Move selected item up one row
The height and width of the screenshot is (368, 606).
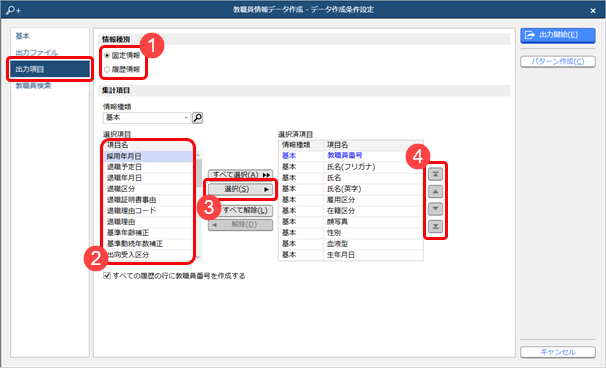pos(435,192)
